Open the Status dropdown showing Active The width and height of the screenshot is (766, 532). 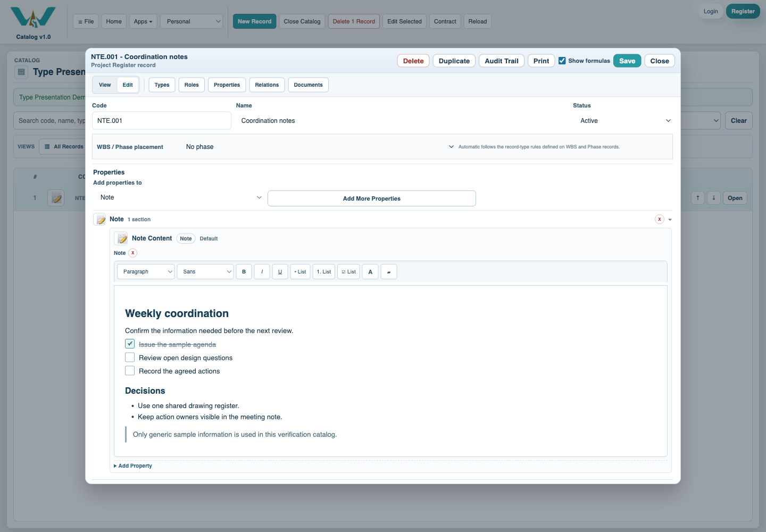[x=623, y=121]
